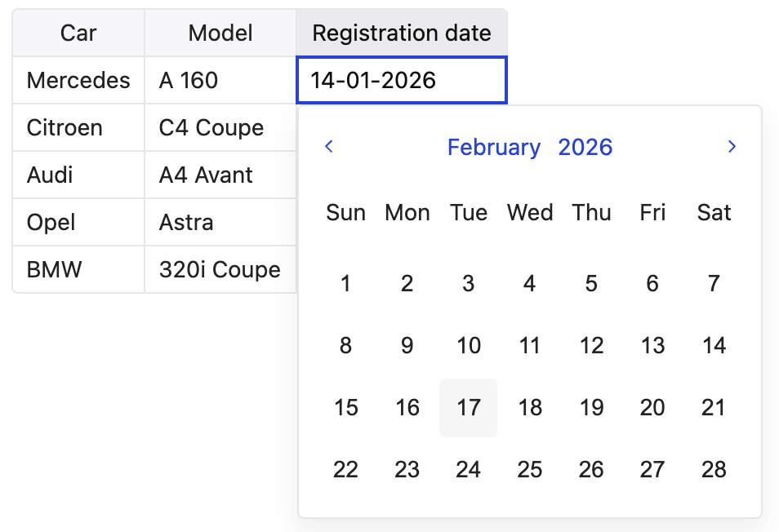Image resolution: width=779 pixels, height=532 pixels.
Task: Choose the 14th of February
Action: (714, 346)
